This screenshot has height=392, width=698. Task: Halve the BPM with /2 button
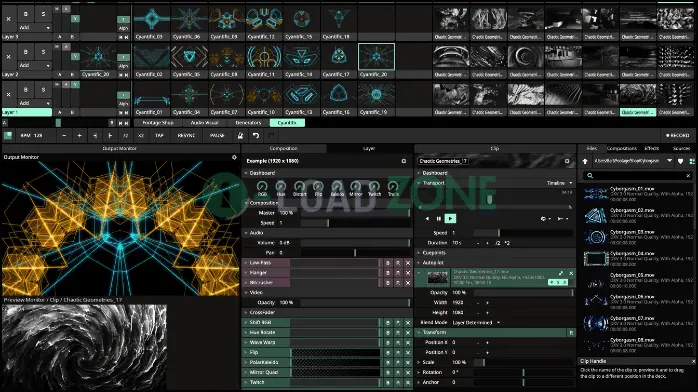pyautogui.click(x=126, y=135)
